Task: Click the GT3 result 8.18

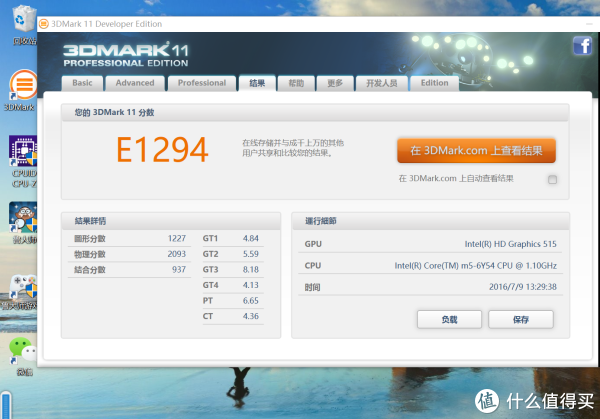Action: coord(251,270)
